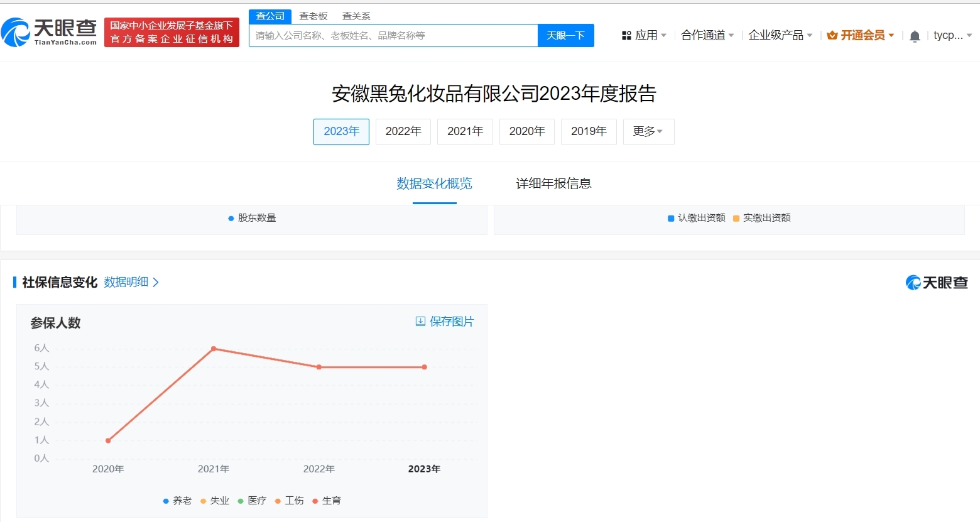This screenshot has height=522, width=980.
Task: Click the 社保信息变化 section heading
Action: pos(60,283)
